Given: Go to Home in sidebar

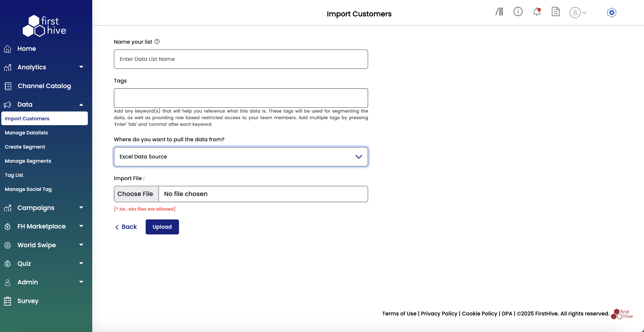Looking at the screenshot, I should pyautogui.click(x=27, y=49).
